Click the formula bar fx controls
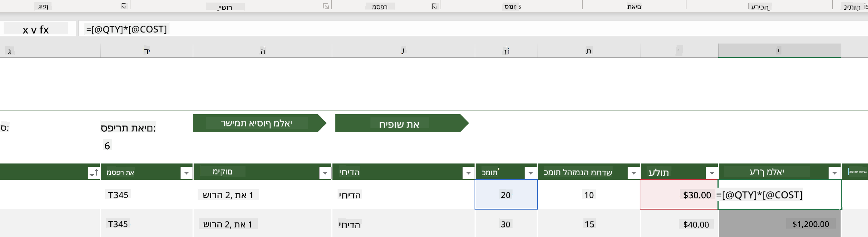868x237 pixels. 36,29
